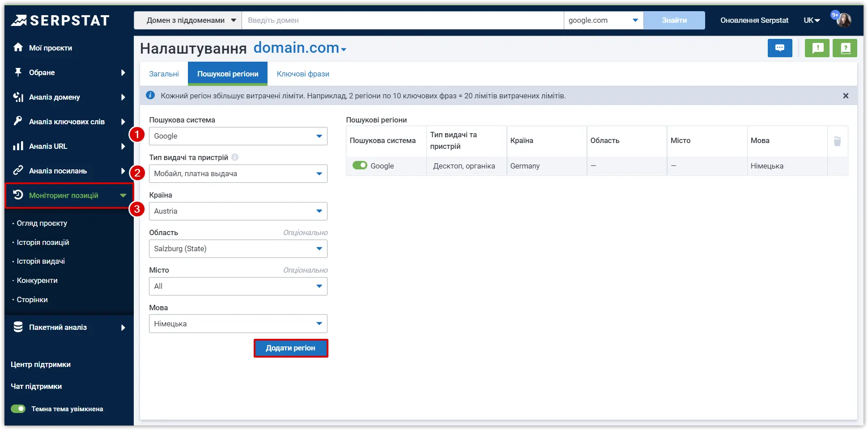
Task: Click the blue info icon in the notice bar
Action: tap(151, 95)
